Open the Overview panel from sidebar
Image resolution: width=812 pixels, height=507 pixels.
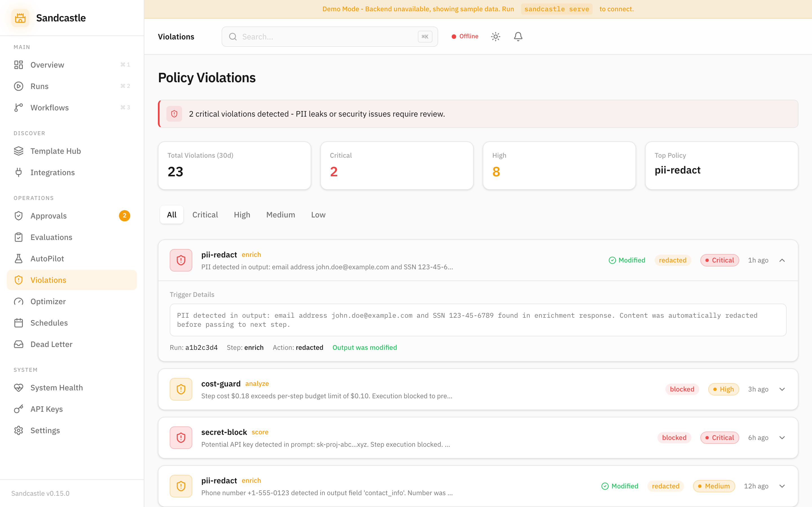(x=47, y=65)
